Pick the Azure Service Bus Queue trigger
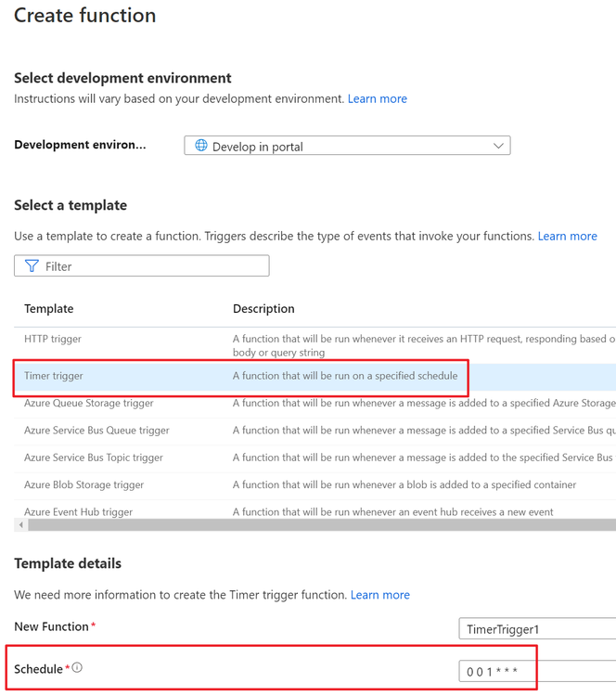This screenshot has height=696, width=616. 96,430
